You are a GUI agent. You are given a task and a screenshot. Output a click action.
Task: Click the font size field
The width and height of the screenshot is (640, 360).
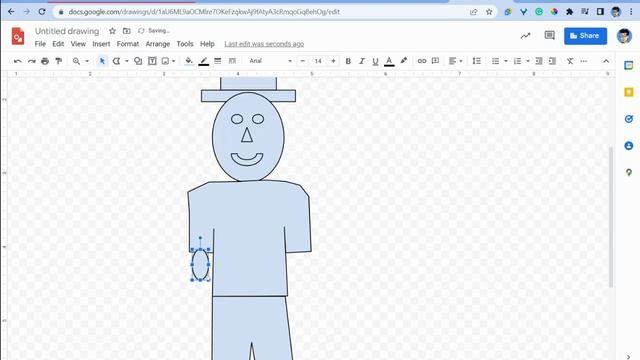(318, 61)
